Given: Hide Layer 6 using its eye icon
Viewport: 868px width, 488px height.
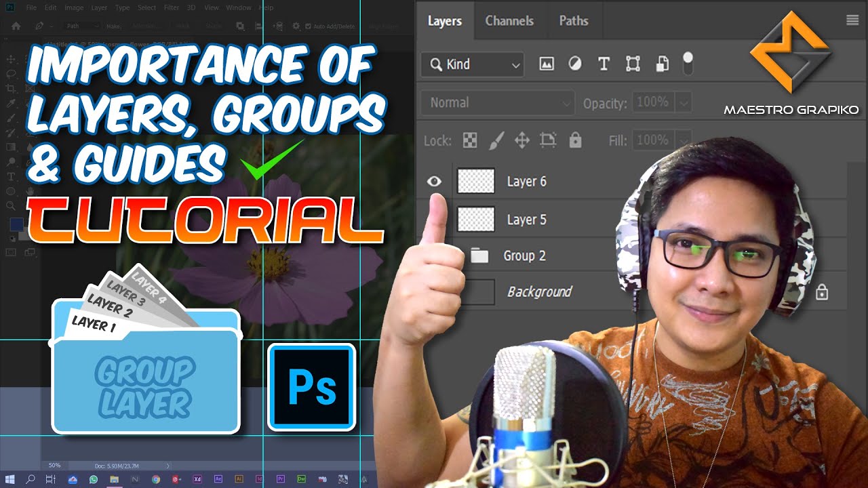Looking at the screenshot, I should click(434, 181).
